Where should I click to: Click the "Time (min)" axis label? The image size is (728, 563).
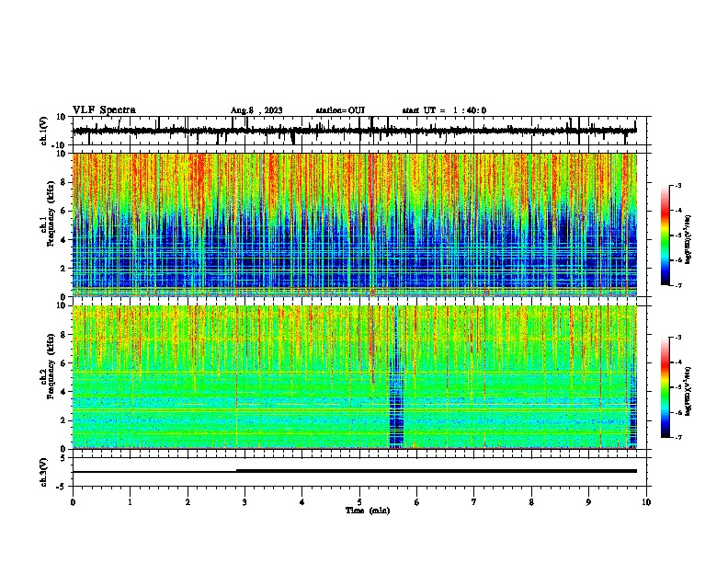point(368,511)
